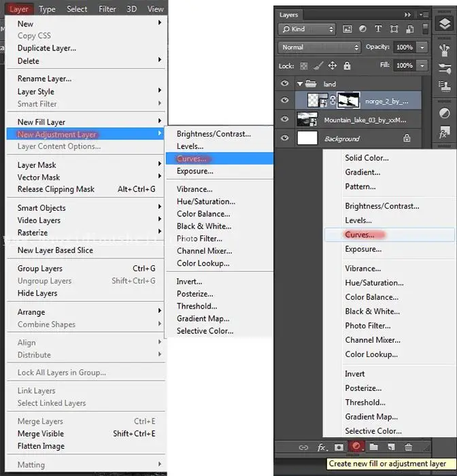Click the Opacity 100% value field
This screenshot has height=476, width=457.
tap(405, 48)
